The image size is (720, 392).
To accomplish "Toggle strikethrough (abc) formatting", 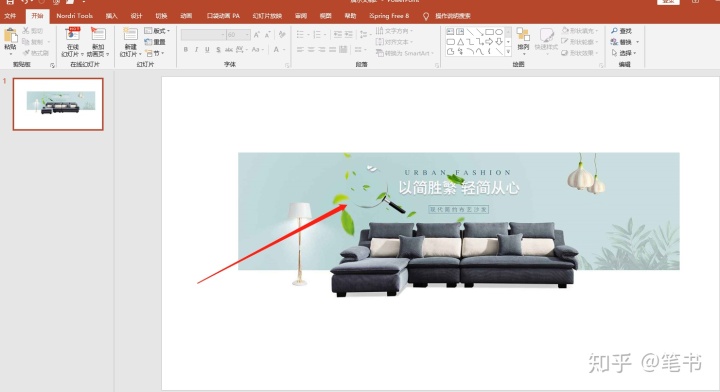I will [228, 50].
